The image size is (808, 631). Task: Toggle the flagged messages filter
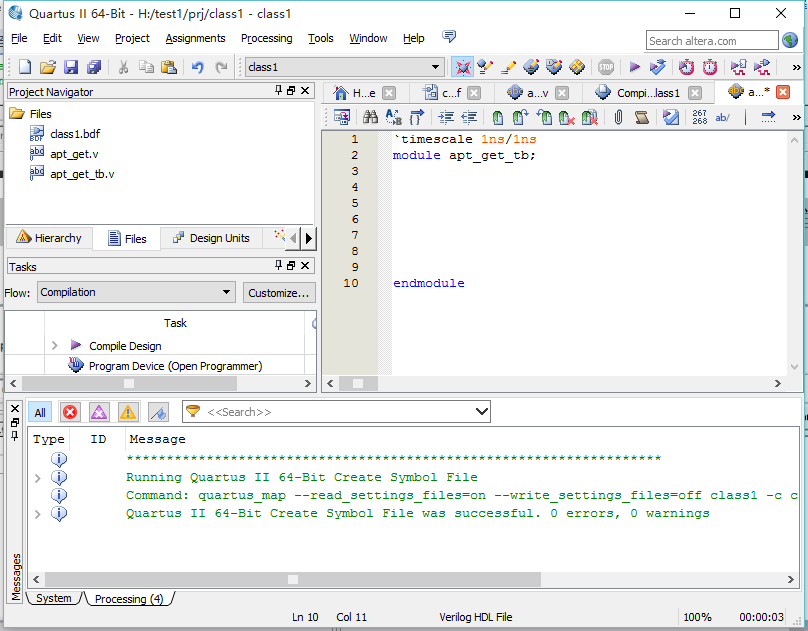point(158,413)
